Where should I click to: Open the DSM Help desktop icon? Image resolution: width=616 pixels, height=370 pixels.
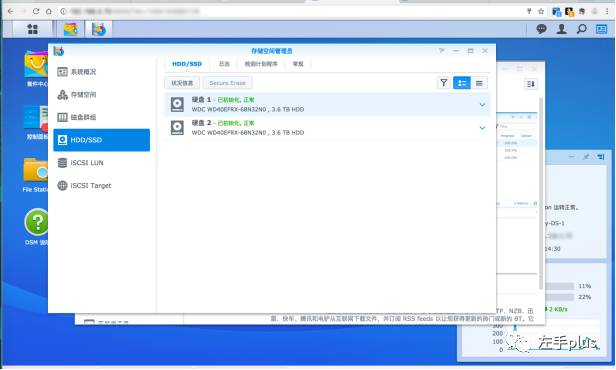click(36, 227)
